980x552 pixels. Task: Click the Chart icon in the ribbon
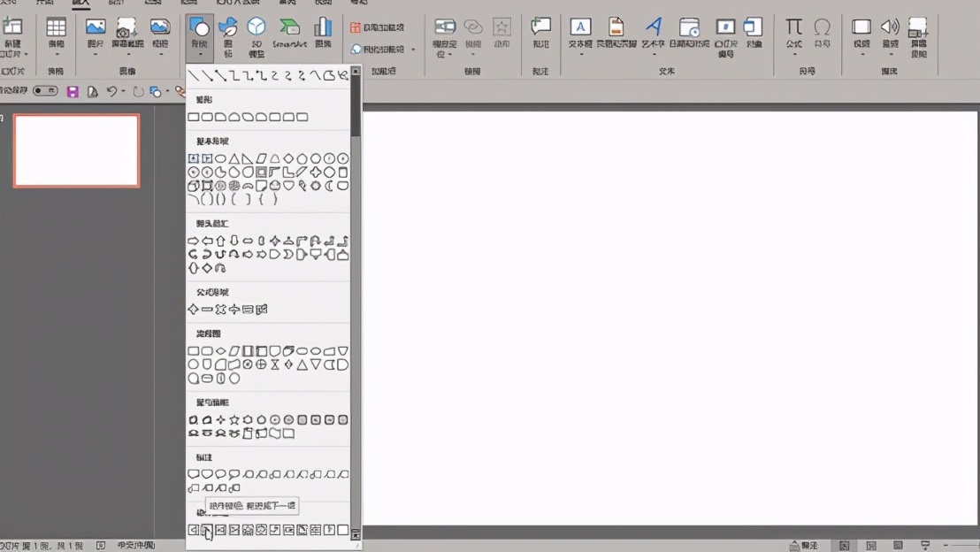323,27
